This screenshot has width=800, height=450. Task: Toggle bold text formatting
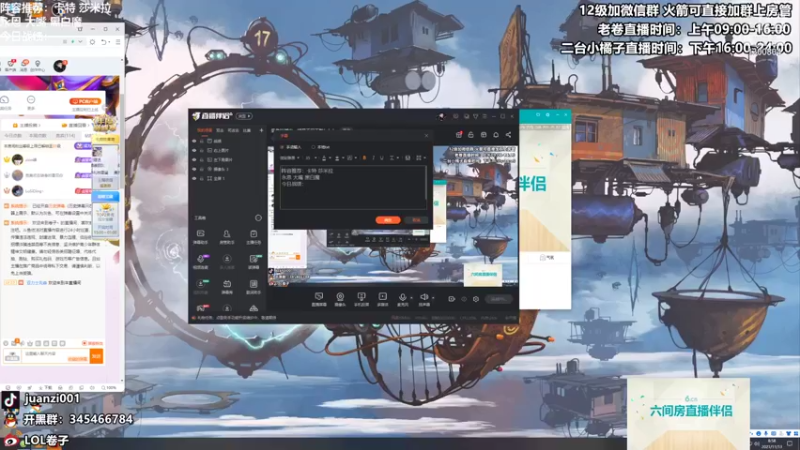[x=364, y=158]
